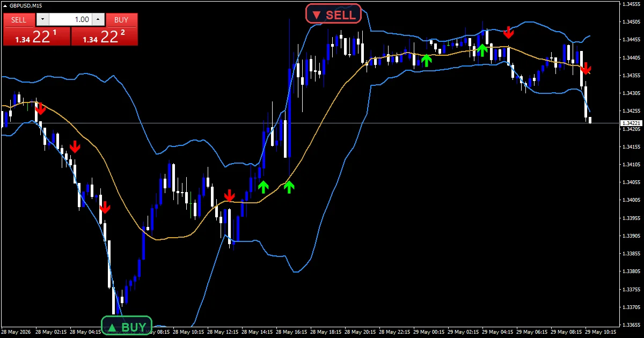The width and height of the screenshot is (644, 338).
Task: Click price scale value 1.34405
Action: coord(631,57)
